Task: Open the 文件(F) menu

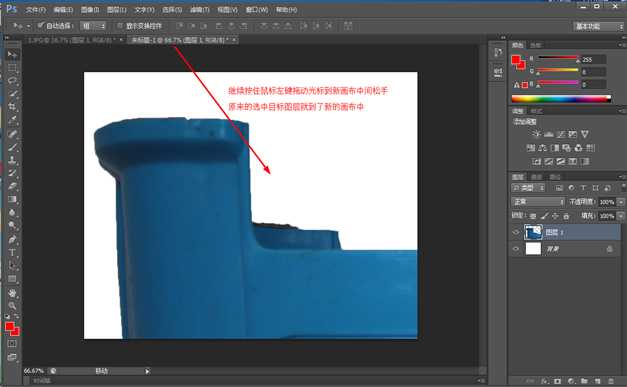Action: point(36,10)
